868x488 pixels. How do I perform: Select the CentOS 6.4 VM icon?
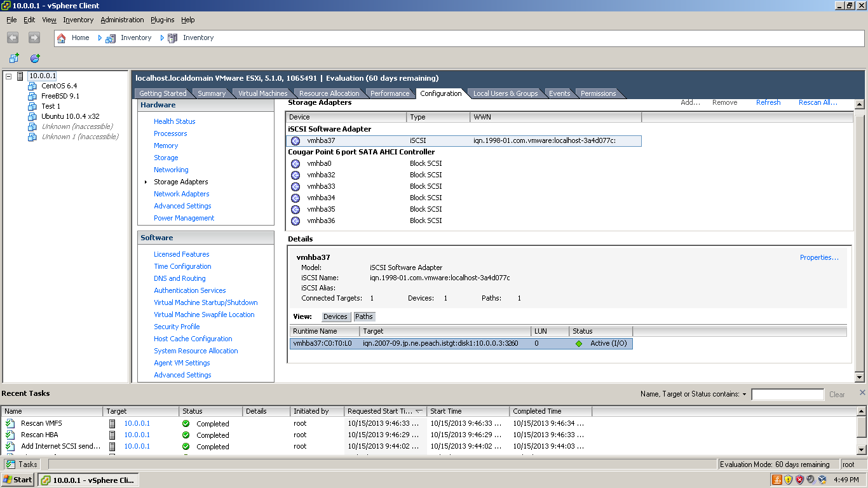[x=32, y=86]
